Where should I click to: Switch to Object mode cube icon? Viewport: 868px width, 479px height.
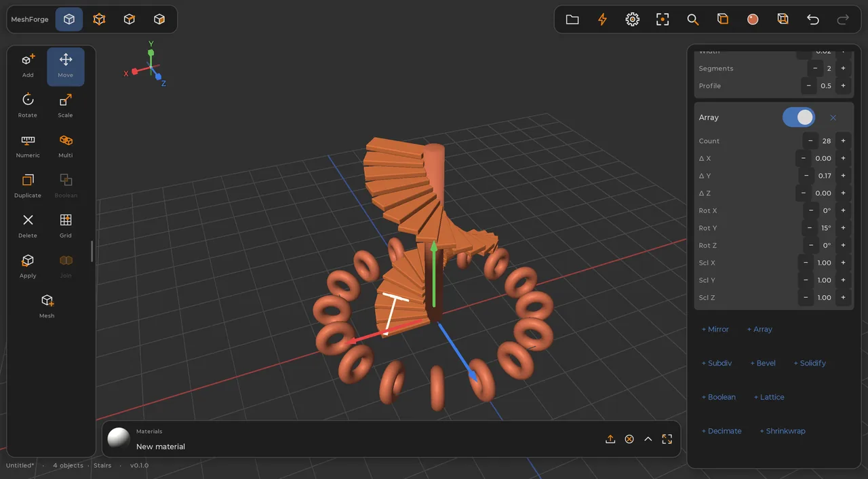click(69, 20)
